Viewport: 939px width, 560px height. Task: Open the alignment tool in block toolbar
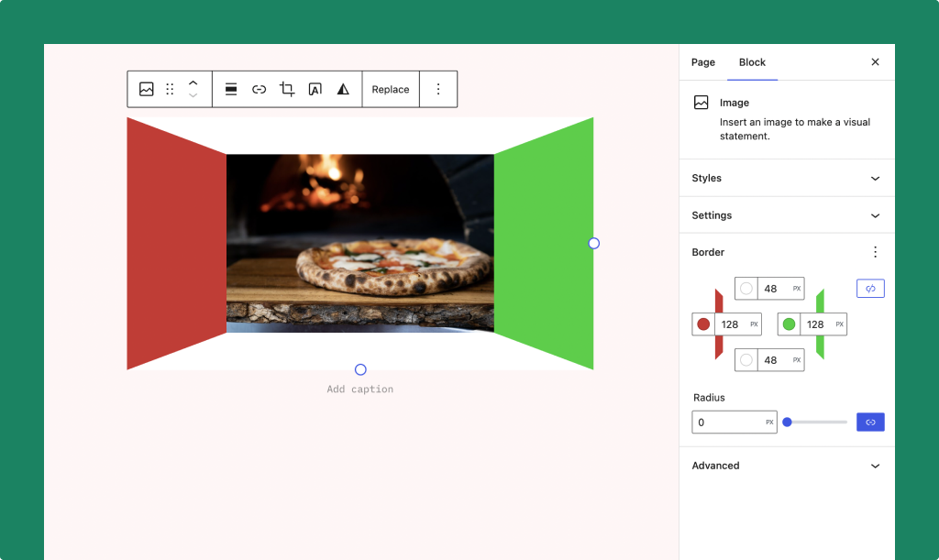point(231,89)
